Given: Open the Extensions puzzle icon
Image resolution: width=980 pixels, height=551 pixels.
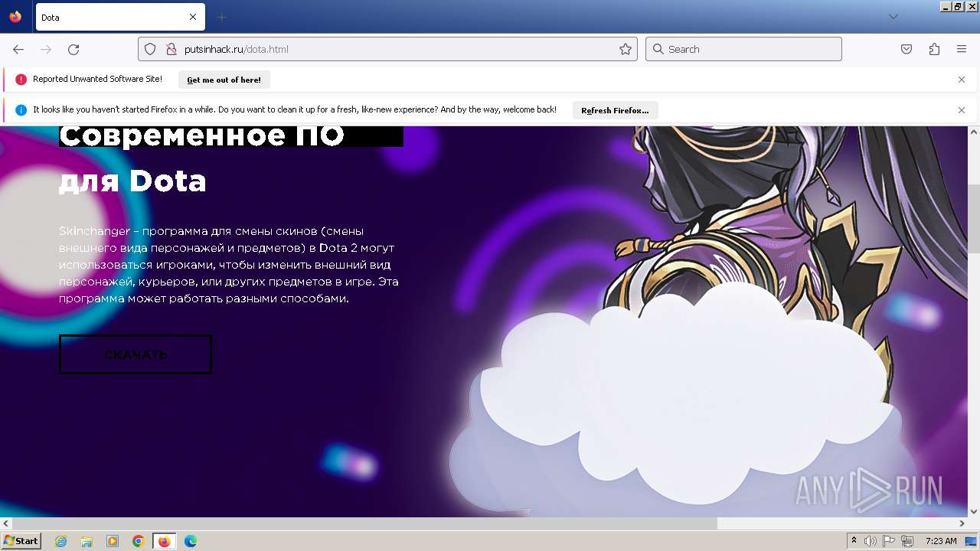Looking at the screenshot, I should pyautogui.click(x=934, y=49).
